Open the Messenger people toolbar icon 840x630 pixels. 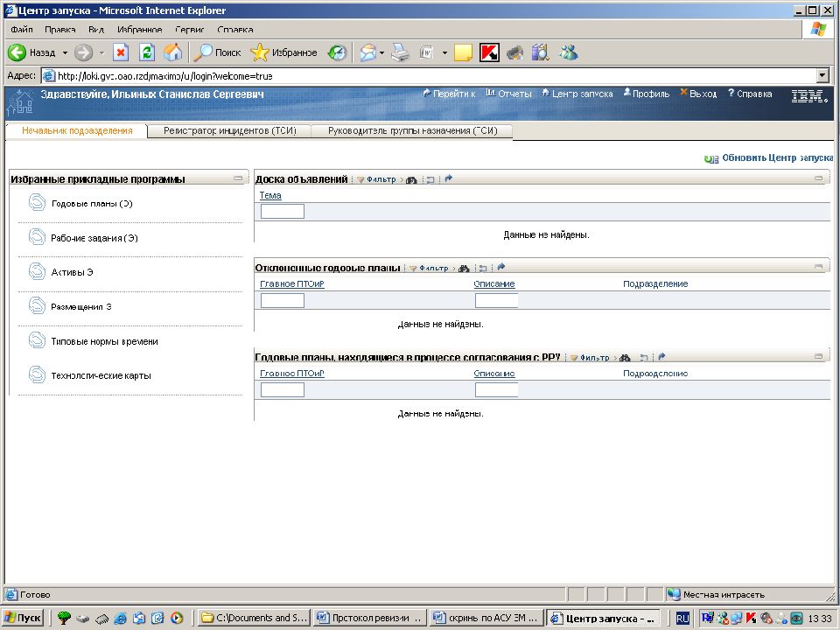[x=569, y=52]
